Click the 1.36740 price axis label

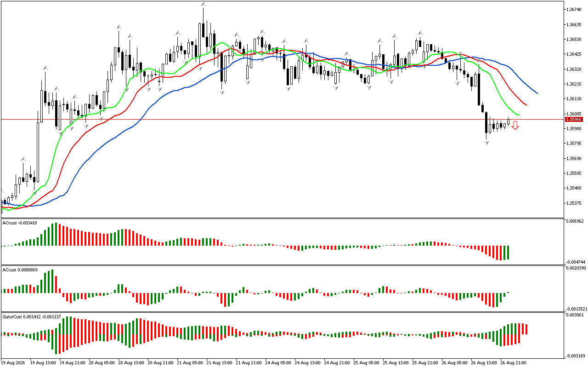574,10
